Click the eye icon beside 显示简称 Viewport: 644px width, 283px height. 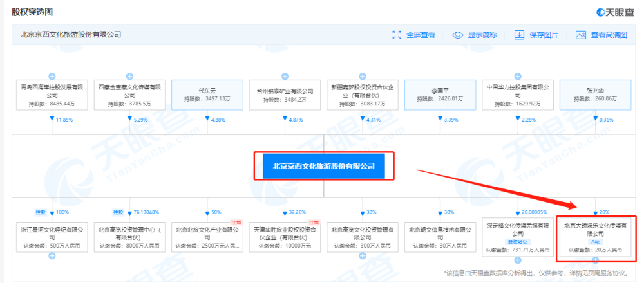(458, 35)
